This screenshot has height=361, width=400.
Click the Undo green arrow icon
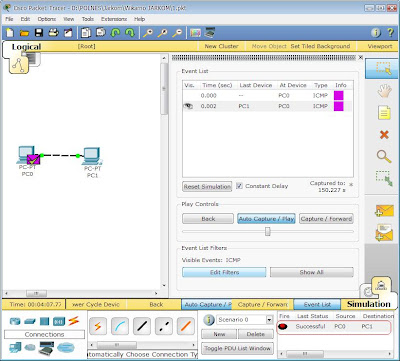tap(115, 33)
